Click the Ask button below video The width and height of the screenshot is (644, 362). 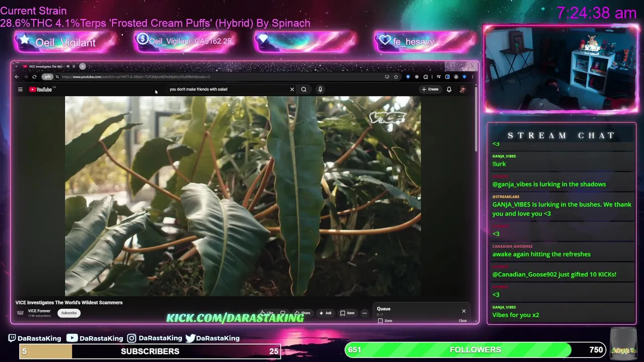coord(325,313)
